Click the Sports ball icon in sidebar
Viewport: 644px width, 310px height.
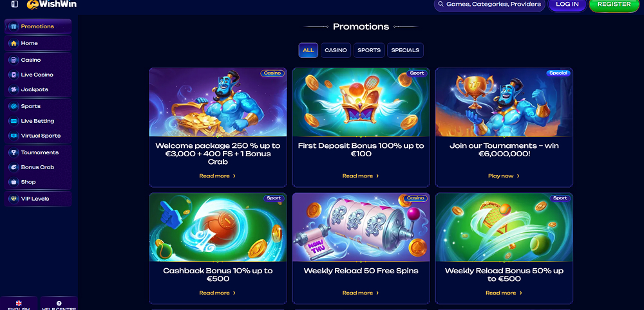click(14, 106)
